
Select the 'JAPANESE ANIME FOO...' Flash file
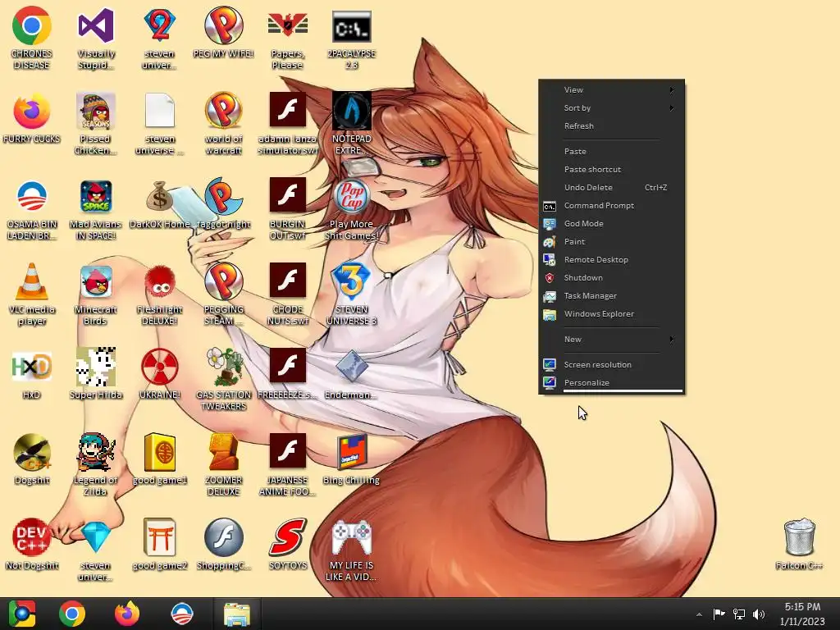(288, 464)
